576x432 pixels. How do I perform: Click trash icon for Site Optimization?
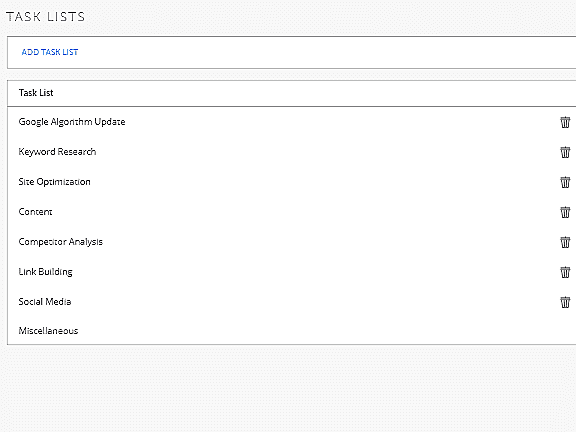(x=565, y=182)
